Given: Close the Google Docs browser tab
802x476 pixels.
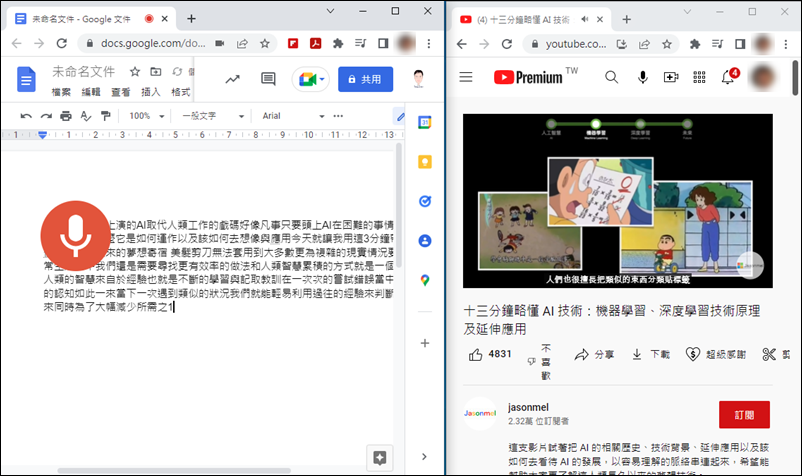Looking at the screenshot, I should tap(165, 19).
